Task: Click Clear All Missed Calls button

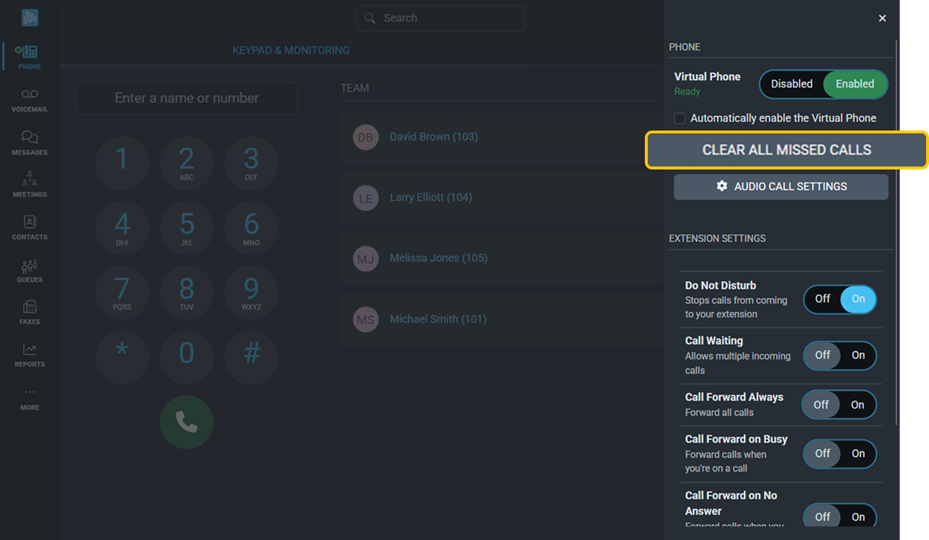Action: click(786, 150)
